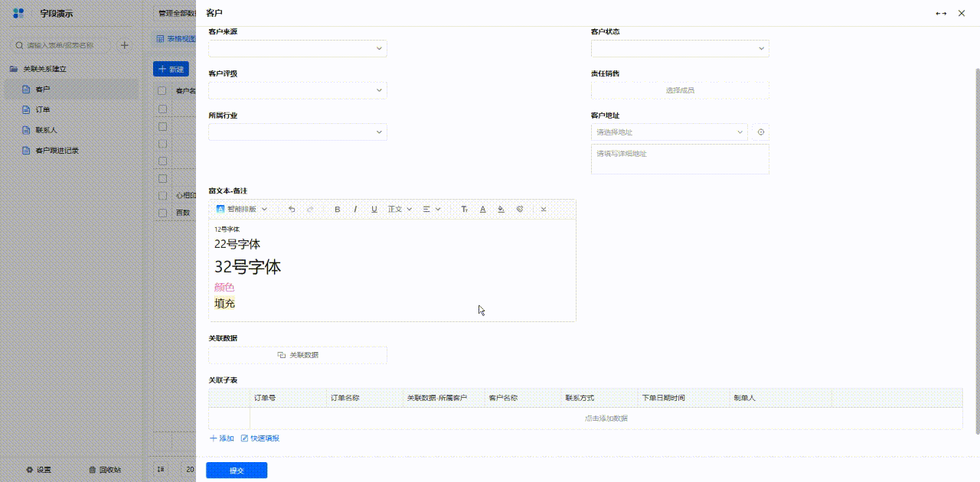980x482 pixels.
Task: Click the 关联数据 button
Action: 298,355
